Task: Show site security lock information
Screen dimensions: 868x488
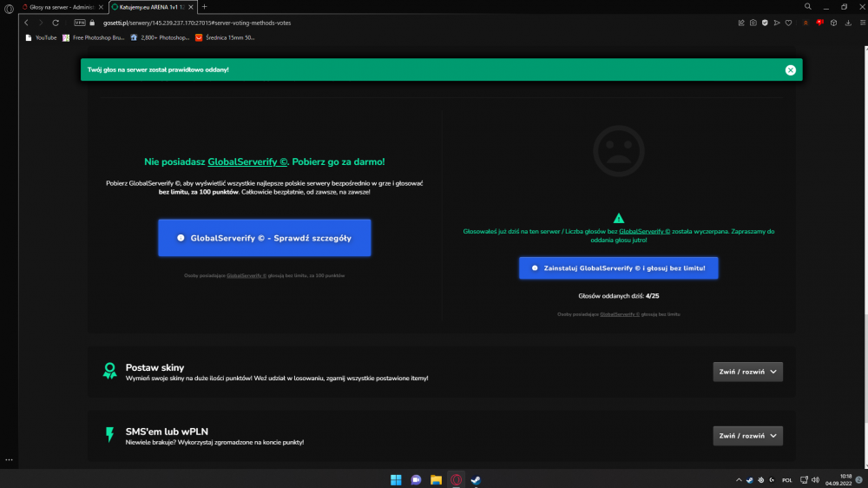Action: coord(93,23)
